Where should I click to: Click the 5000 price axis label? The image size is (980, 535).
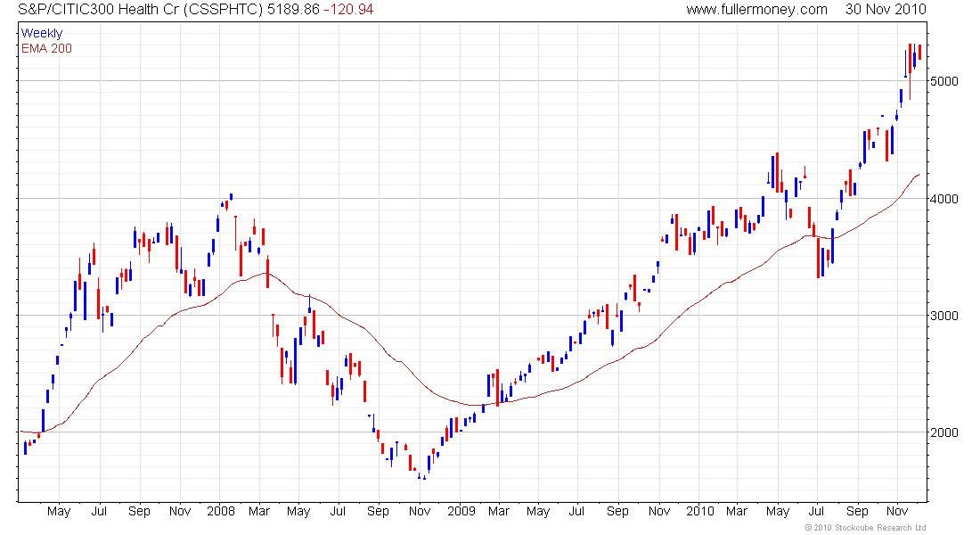click(943, 81)
